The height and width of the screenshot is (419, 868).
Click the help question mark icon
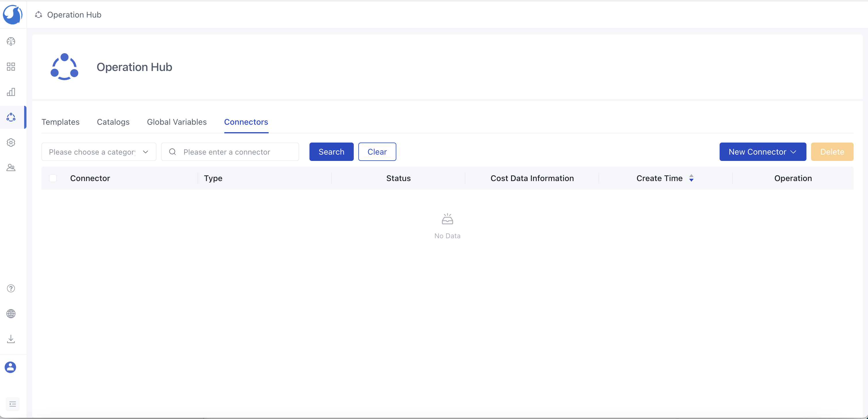click(11, 289)
